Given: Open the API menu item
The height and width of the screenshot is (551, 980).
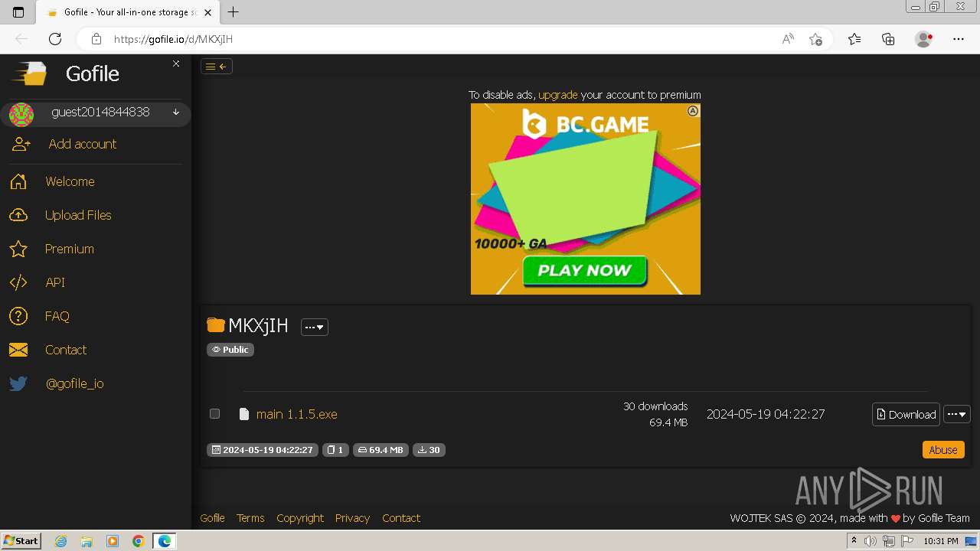Looking at the screenshot, I should click(55, 282).
